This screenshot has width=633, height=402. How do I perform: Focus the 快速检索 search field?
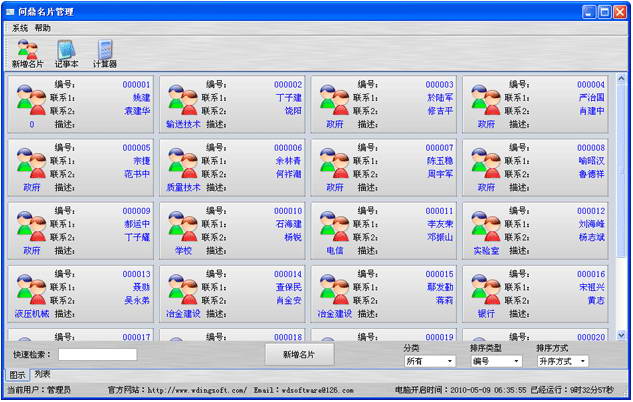(x=97, y=355)
